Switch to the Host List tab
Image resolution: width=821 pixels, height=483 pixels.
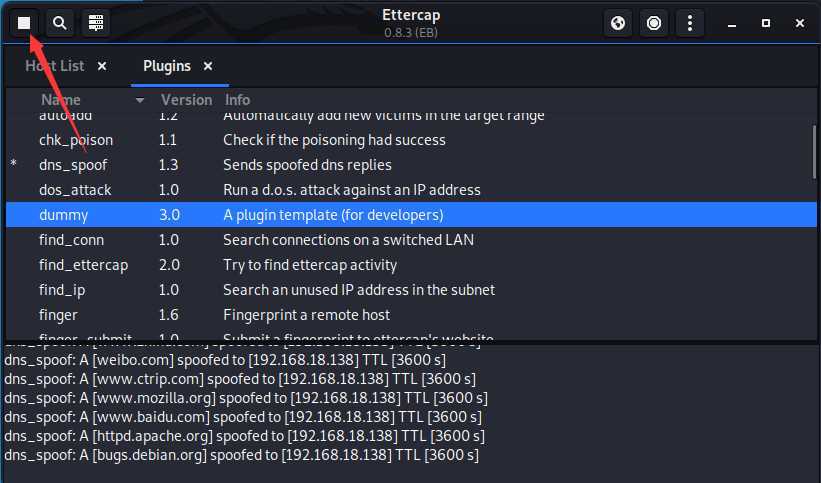pyautogui.click(x=54, y=66)
